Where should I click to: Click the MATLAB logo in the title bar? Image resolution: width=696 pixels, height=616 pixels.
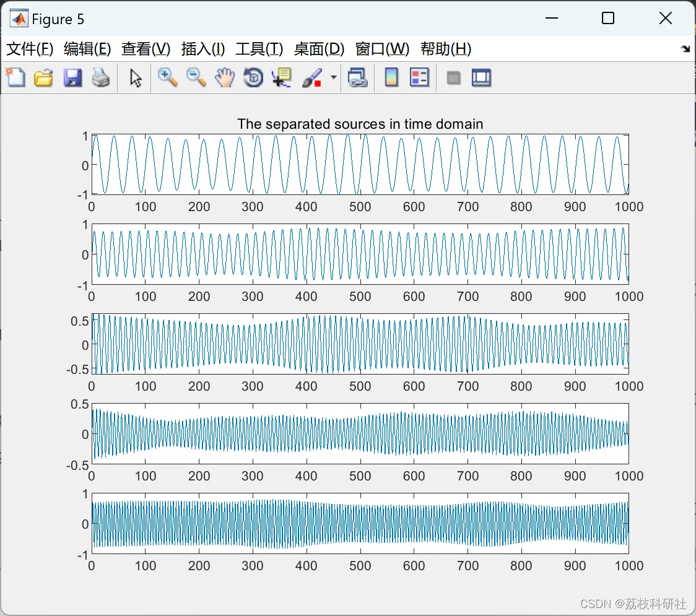(x=19, y=18)
